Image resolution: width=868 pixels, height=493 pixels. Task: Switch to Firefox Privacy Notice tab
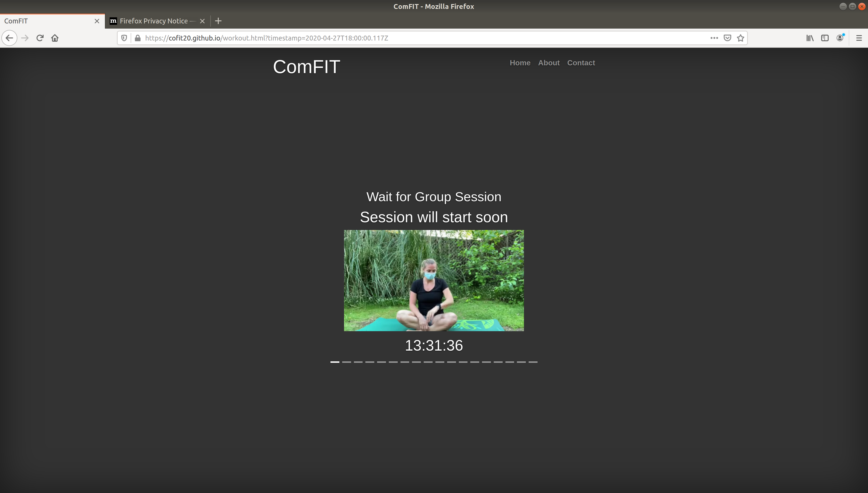[154, 21]
